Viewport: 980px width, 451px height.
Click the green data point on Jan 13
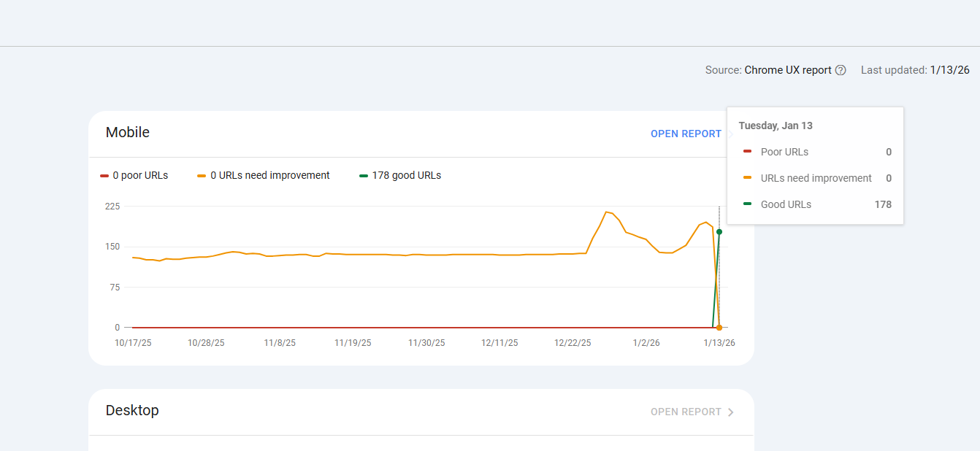coord(719,232)
